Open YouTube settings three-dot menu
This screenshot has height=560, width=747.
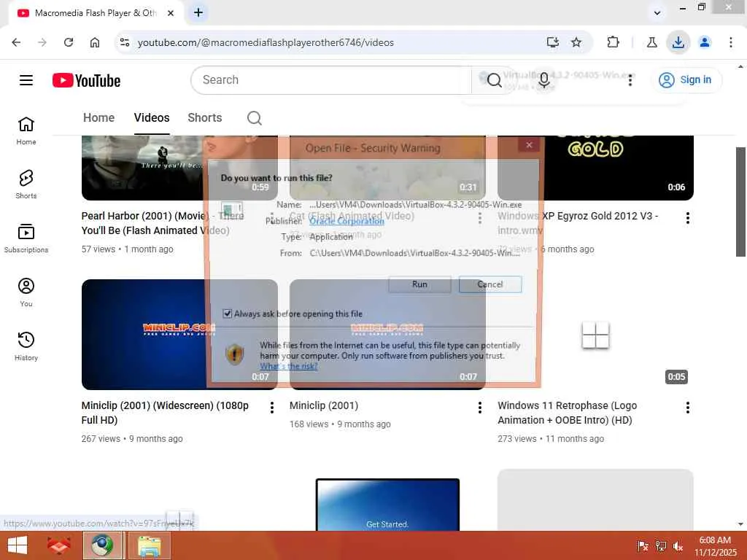(x=630, y=80)
